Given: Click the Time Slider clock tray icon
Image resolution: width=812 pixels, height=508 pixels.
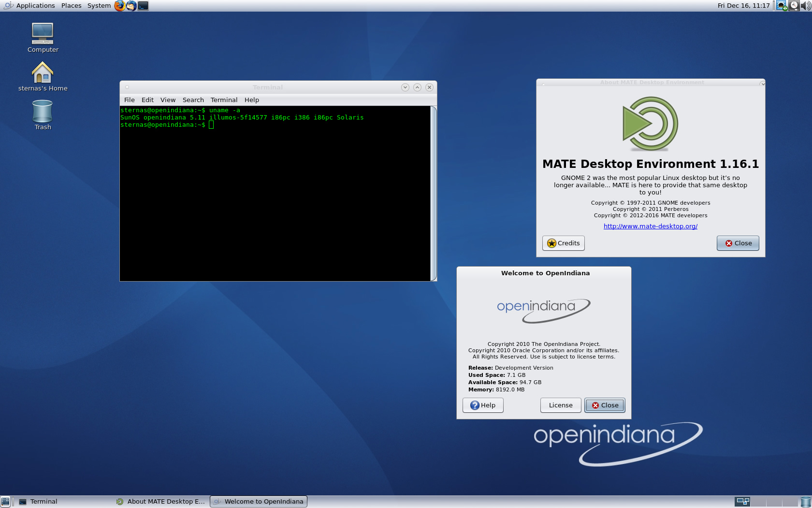Looking at the screenshot, I should pos(794,6).
